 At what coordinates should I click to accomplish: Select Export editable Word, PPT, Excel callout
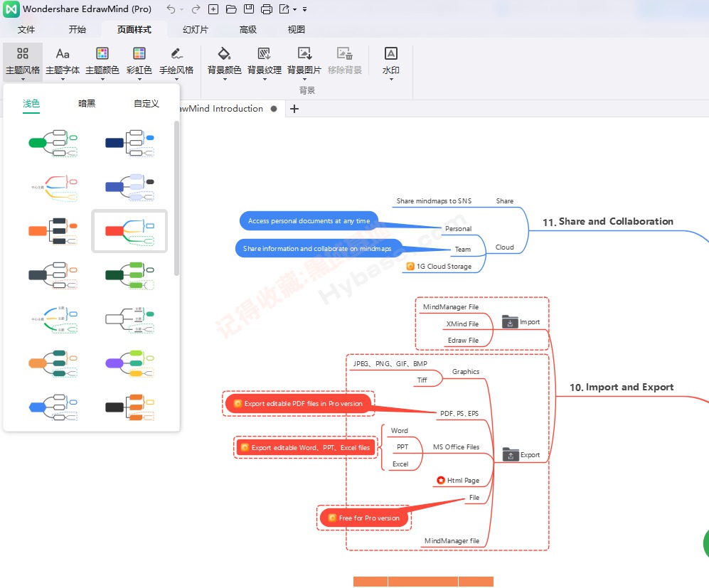pyautogui.click(x=306, y=447)
